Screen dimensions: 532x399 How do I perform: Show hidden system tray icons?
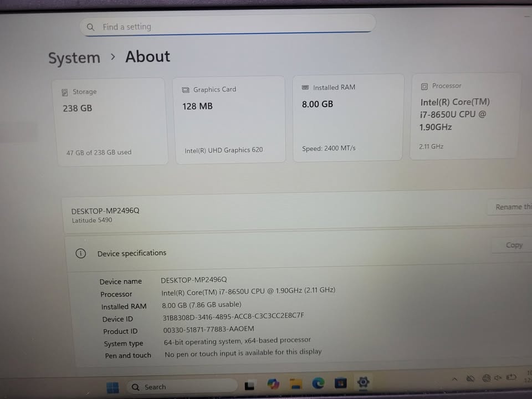pos(454,379)
